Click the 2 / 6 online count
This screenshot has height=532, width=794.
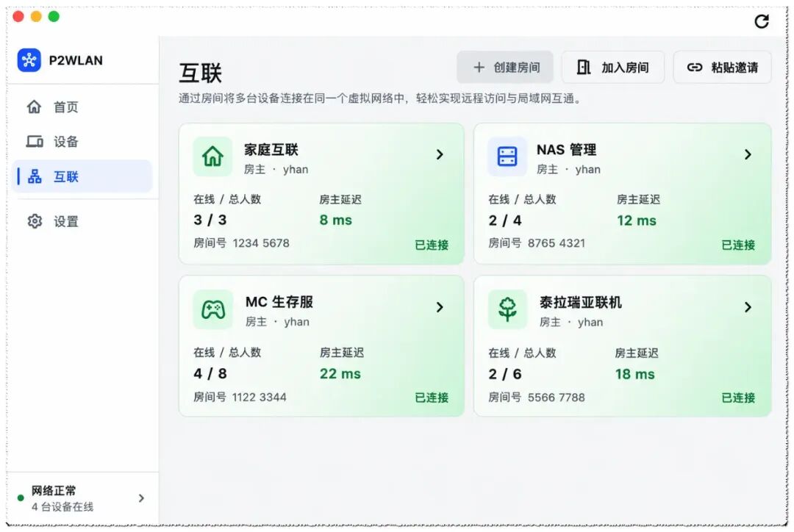coord(505,375)
